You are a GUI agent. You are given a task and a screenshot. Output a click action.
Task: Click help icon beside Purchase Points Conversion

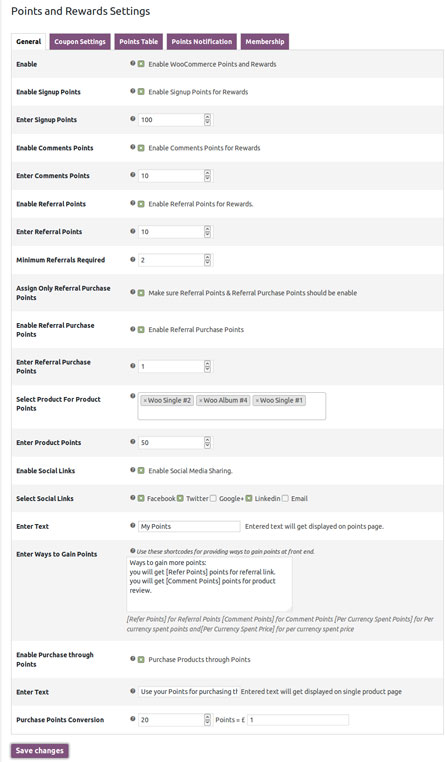pyautogui.click(x=133, y=719)
